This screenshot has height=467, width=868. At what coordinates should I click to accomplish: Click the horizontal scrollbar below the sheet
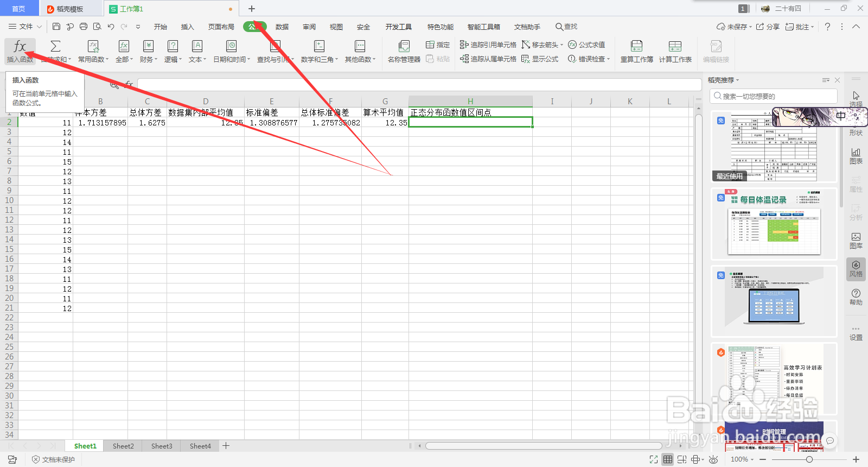(x=544, y=446)
